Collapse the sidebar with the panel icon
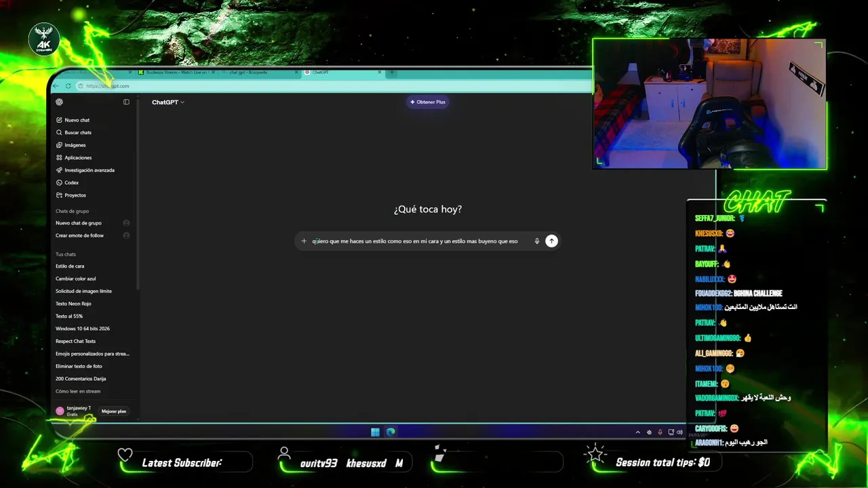The width and height of the screenshot is (868, 488). pos(126,102)
